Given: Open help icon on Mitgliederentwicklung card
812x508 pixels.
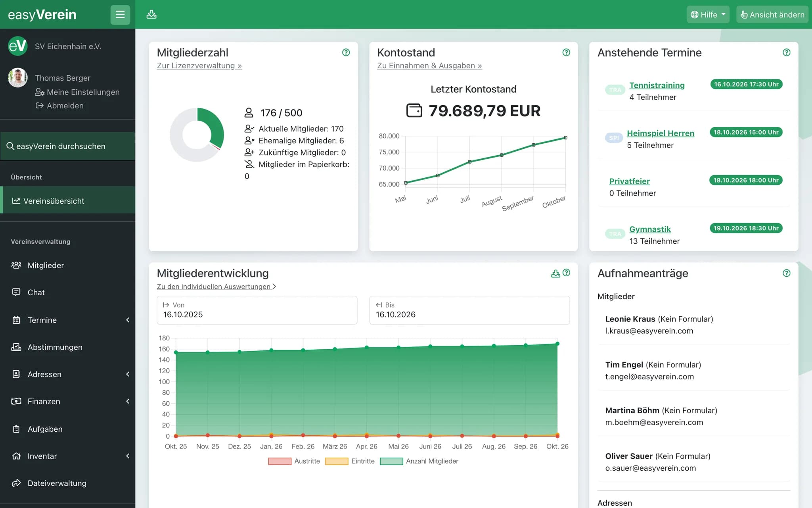Looking at the screenshot, I should coord(567,273).
